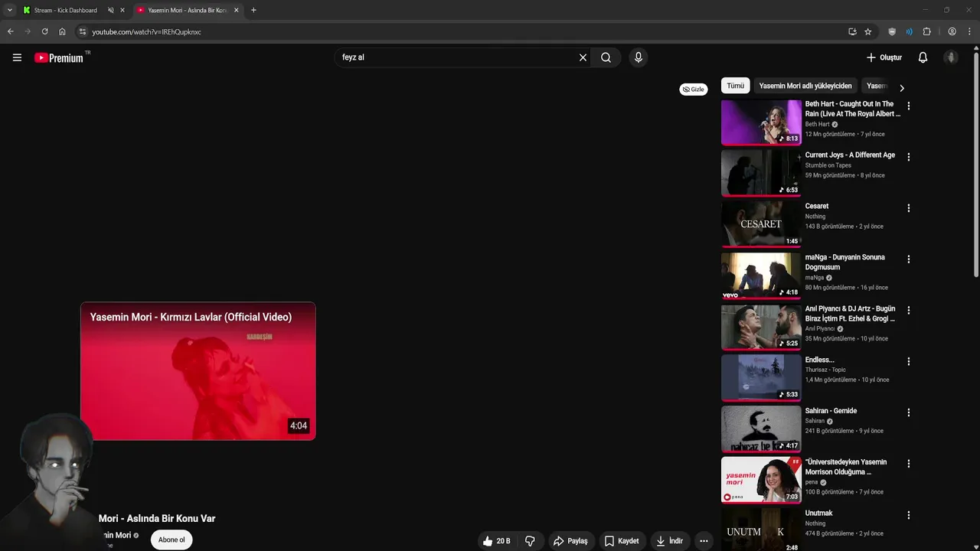Open Beth Hart channel name
The width and height of the screenshot is (980, 551).
pyautogui.click(x=817, y=124)
